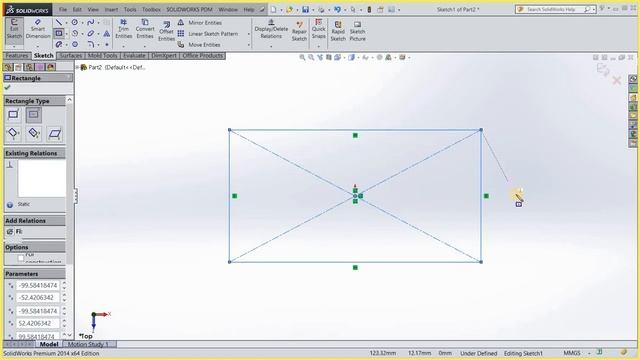
Task: Click Sketch Picture
Action: pyautogui.click(x=357, y=31)
